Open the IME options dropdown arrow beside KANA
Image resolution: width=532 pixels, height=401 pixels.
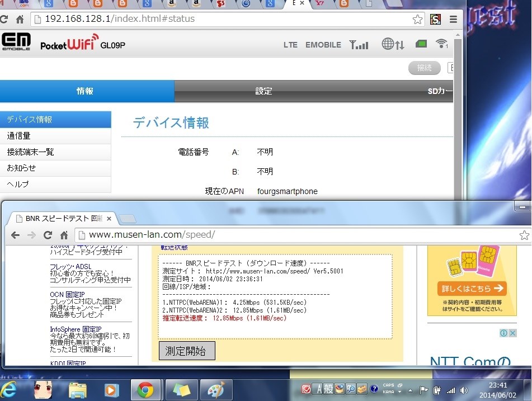[400, 392]
